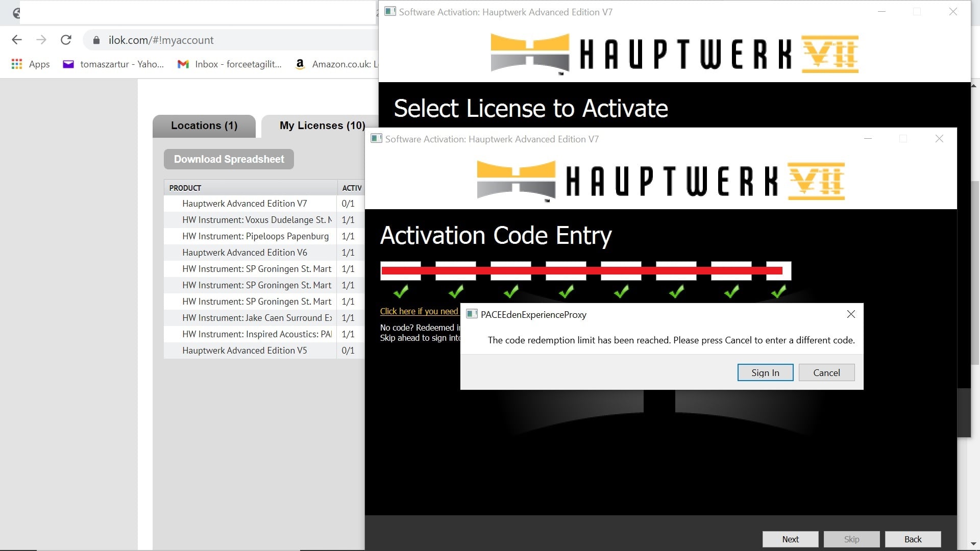Minimize the Select License to Activate window
The height and width of the screenshot is (551, 980).
[x=881, y=12]
